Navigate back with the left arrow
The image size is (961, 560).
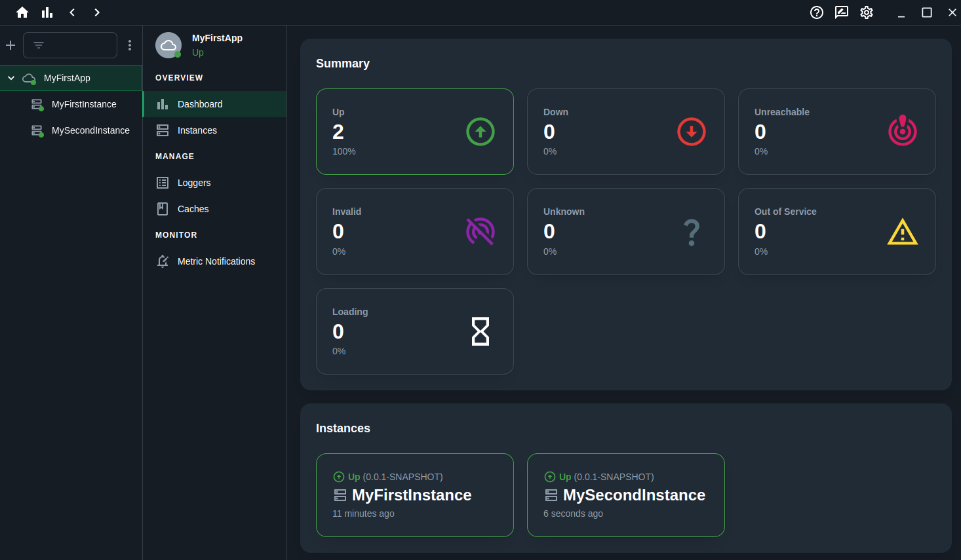click(x=72, y=12)
